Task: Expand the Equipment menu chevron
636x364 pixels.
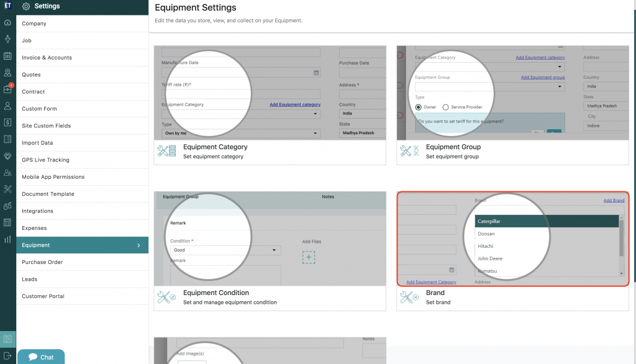Action: tap(139, 245)
